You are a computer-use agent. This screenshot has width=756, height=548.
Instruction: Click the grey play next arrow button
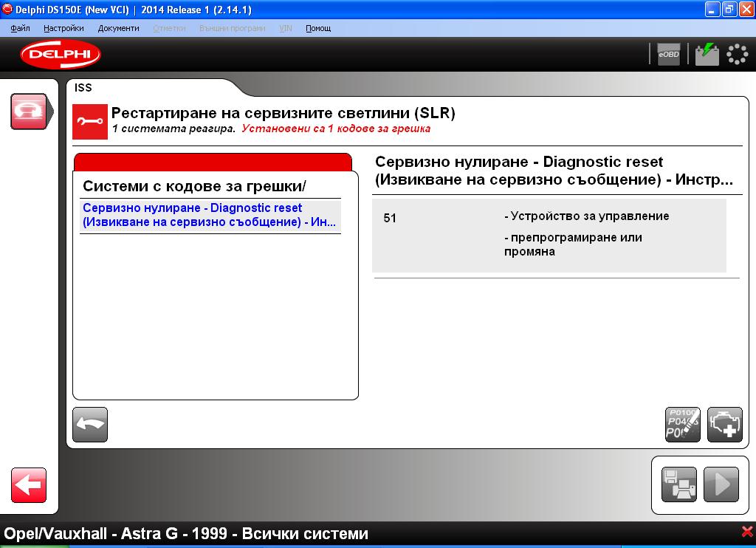tap(721, 484)
